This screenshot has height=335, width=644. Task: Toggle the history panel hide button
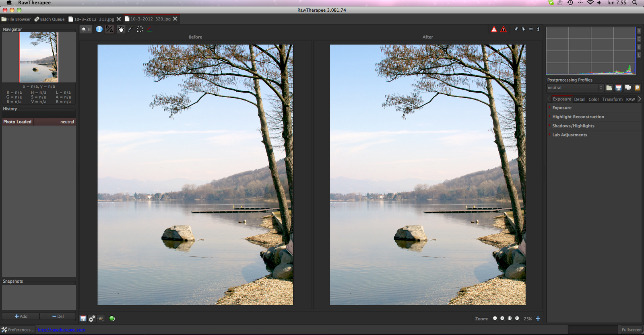86,29
